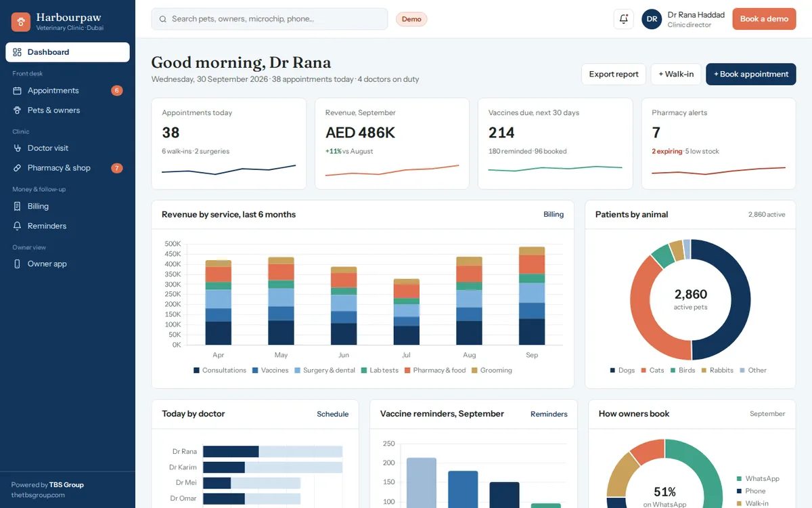The image size is (812, 508).
Task: Click Rabbits legend swatch
Action: [x=704, y=371]
